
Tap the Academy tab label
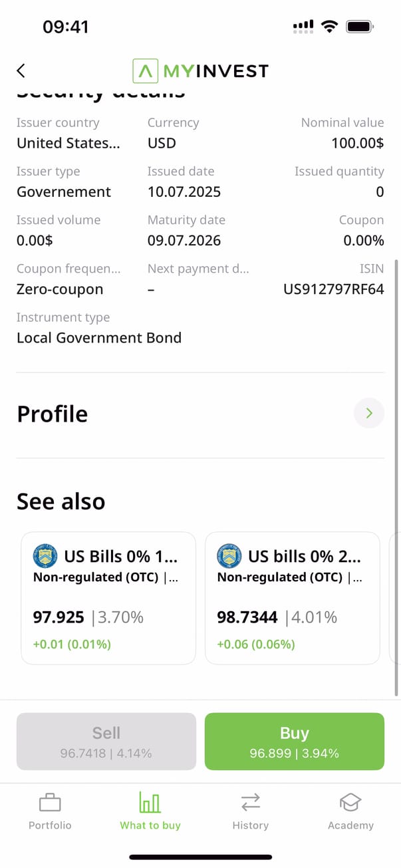pyautogui.click(x=350, y=825)
